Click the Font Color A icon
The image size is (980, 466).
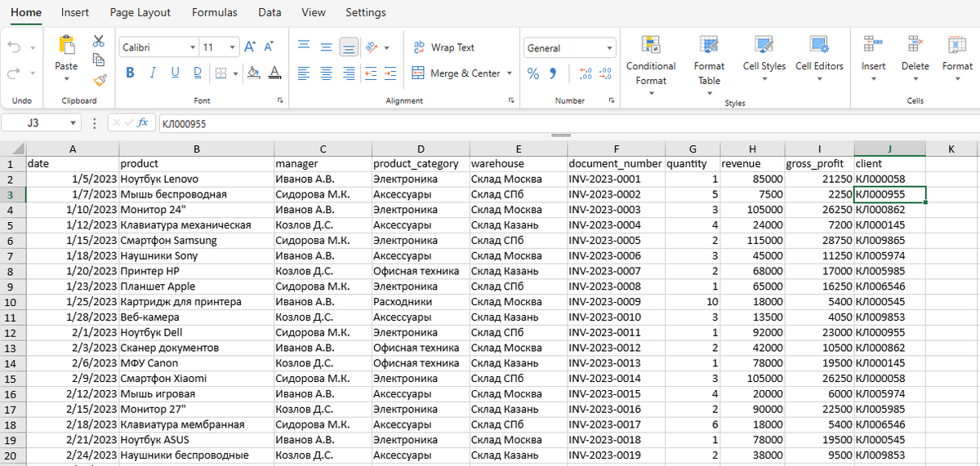274,73
